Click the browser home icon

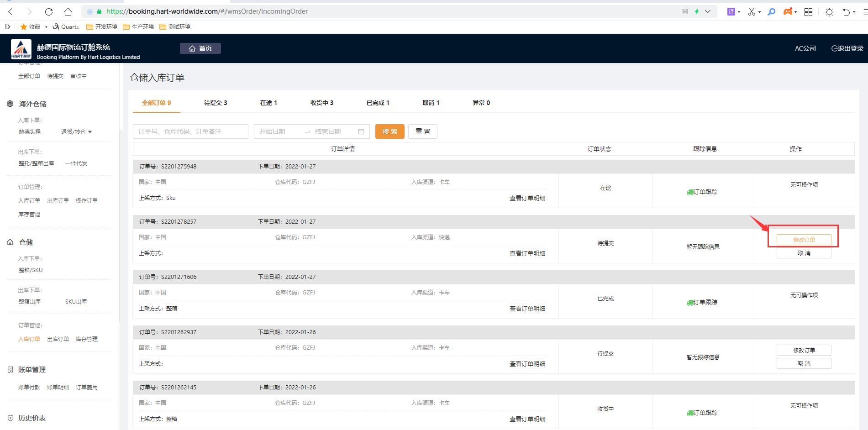point(68,12)
